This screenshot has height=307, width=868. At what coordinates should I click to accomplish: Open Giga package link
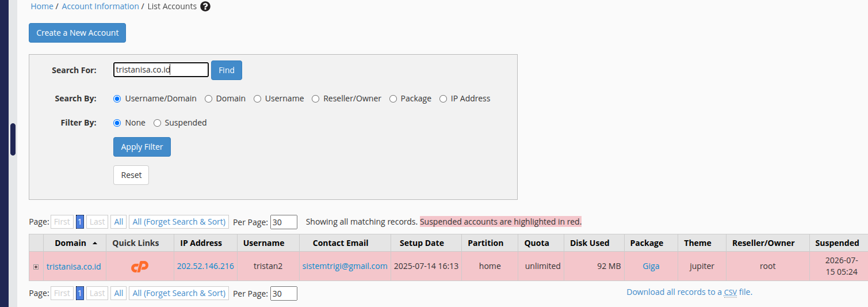651,266
